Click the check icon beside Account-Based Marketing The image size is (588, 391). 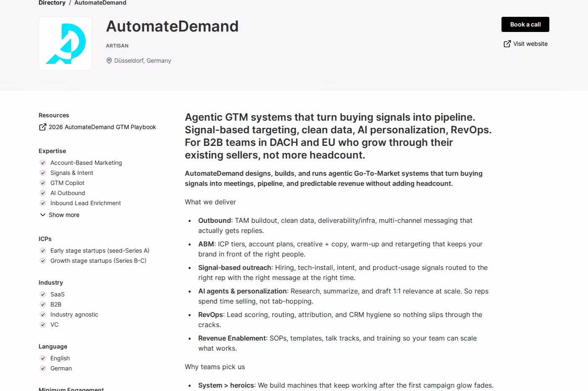click(x=43, y=163)
